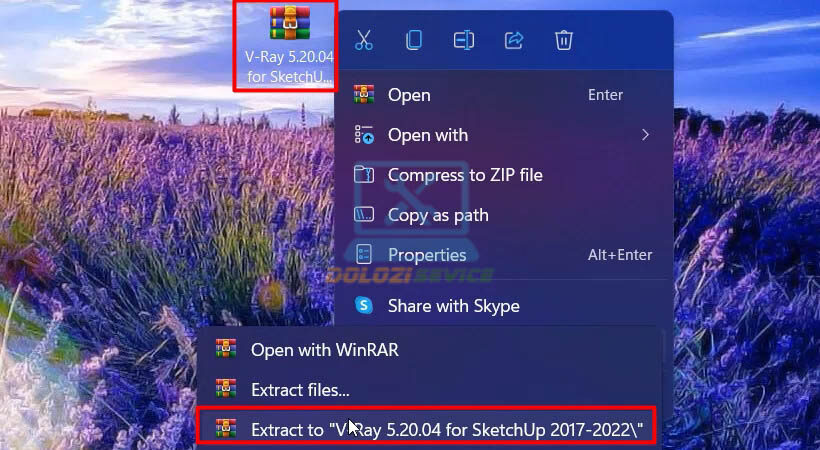This screenshot has height=450, width=820.
Task: Select the Extract files... option
Action: tap(300, 390)
